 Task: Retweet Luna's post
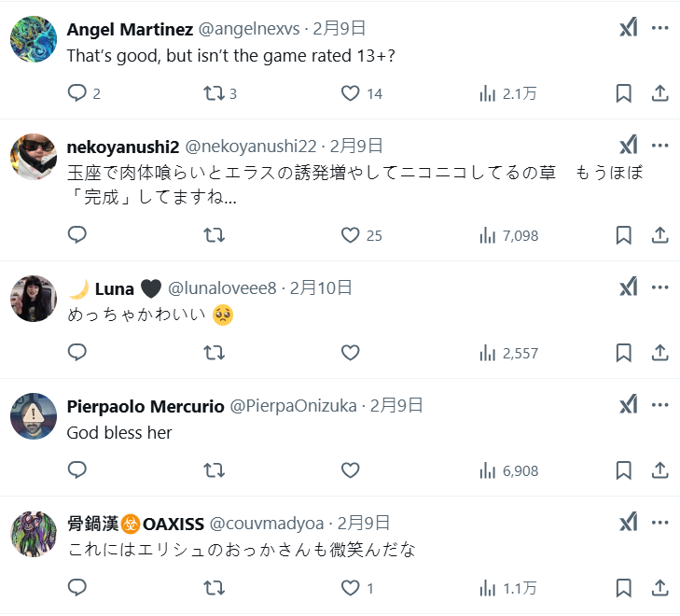pyautogui.click(x=214, y=353)
